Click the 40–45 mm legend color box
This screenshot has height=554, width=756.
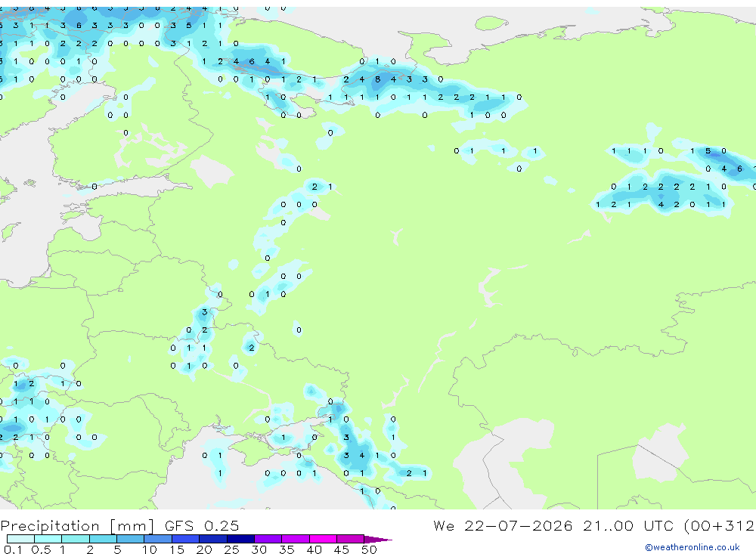coord(323,539)
